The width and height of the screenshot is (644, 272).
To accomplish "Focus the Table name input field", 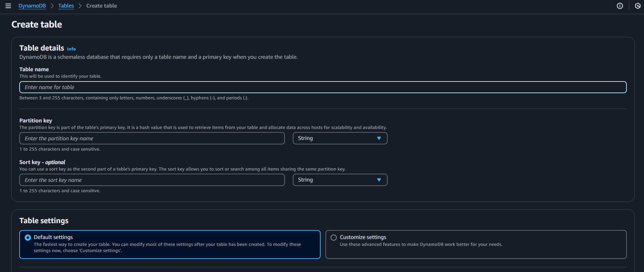I will click(x=323, y=87).
